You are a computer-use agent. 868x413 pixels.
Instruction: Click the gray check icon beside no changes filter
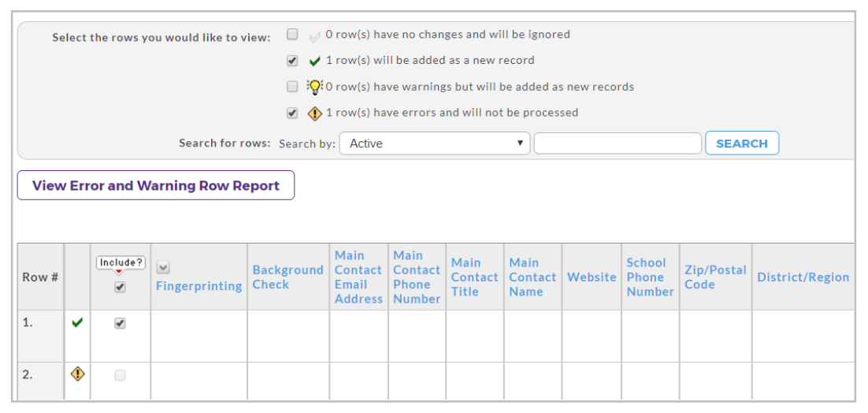(x=313, y=36)
